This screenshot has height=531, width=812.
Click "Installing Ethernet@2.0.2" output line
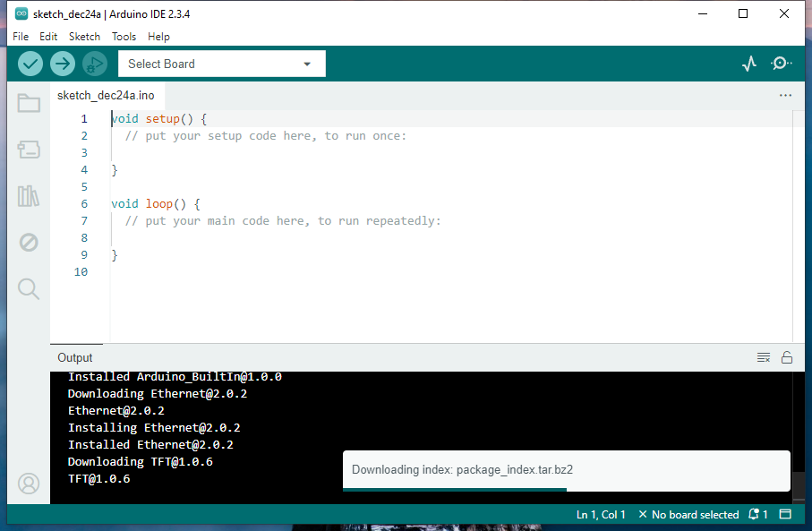pyautogui.click(x=154, y=428)
